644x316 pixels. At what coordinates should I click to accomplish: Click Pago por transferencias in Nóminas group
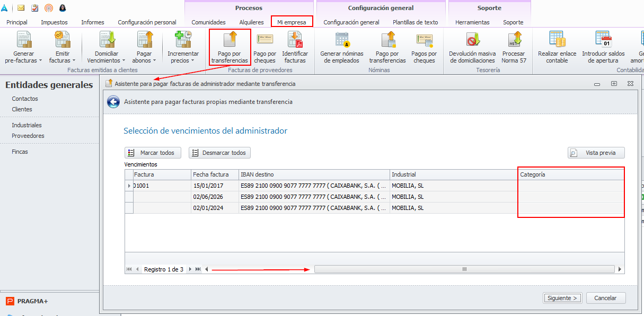click(x=387, y=48)
